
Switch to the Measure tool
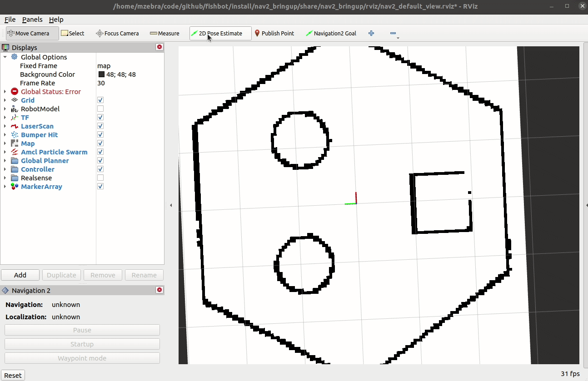pyautogui.click(x=164, y=33)
